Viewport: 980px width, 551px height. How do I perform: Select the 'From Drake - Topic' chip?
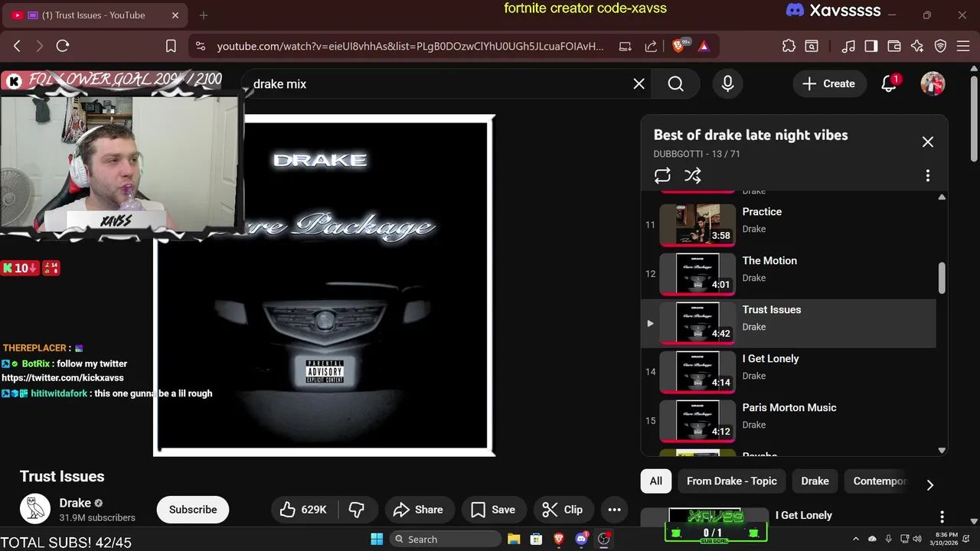(x=731, y=481)
